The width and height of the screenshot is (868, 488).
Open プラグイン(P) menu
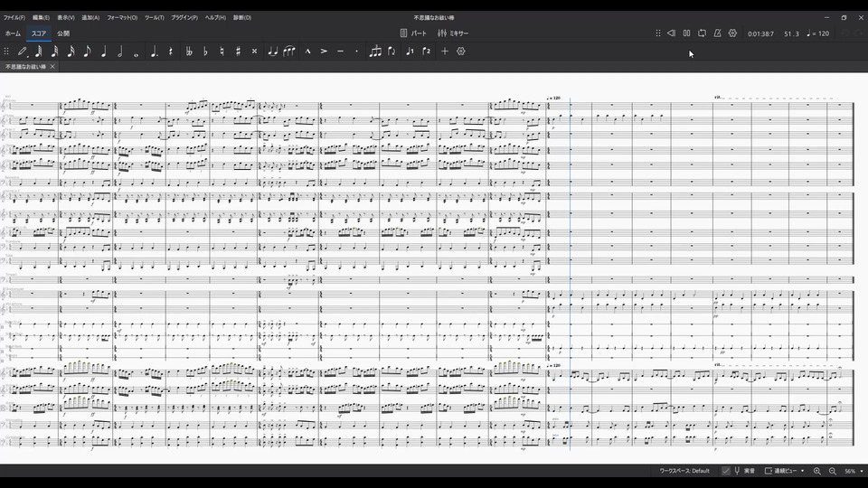click(x=184, y=18)
